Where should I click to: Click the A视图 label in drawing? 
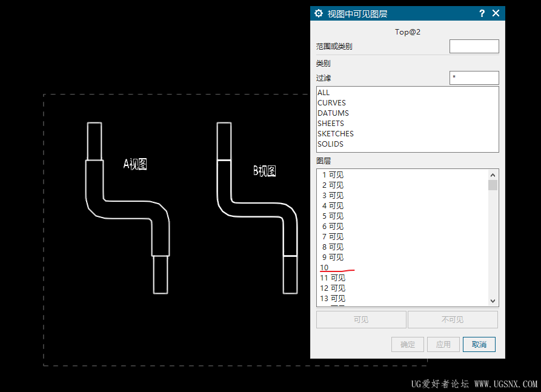(x=135, y=164)
